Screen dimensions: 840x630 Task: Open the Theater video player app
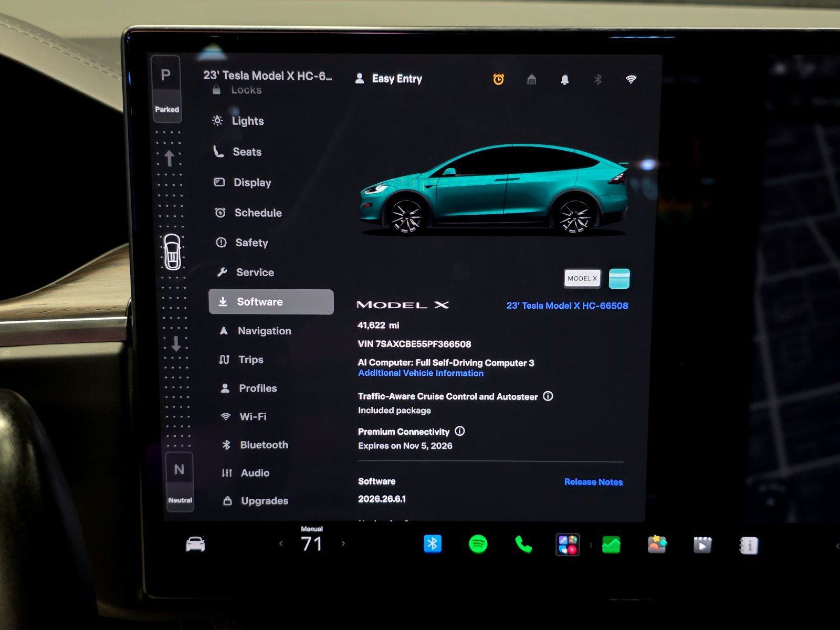[x=702, y=545]
